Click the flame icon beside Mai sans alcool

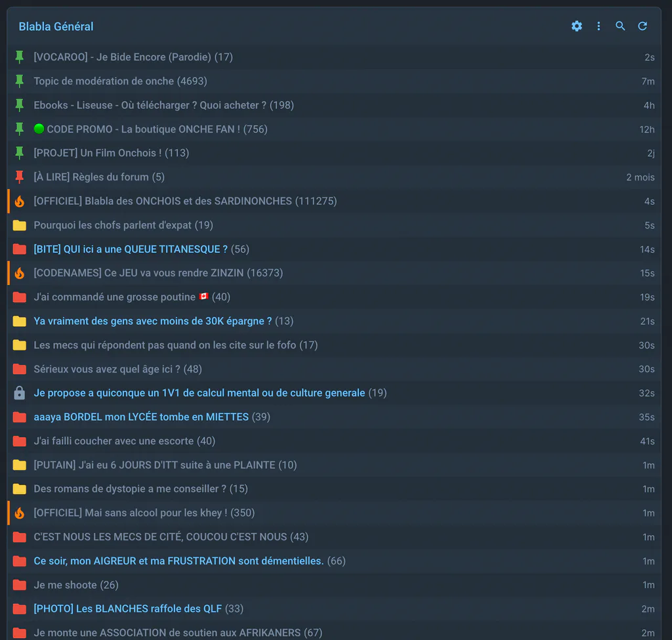click(19, 513)
